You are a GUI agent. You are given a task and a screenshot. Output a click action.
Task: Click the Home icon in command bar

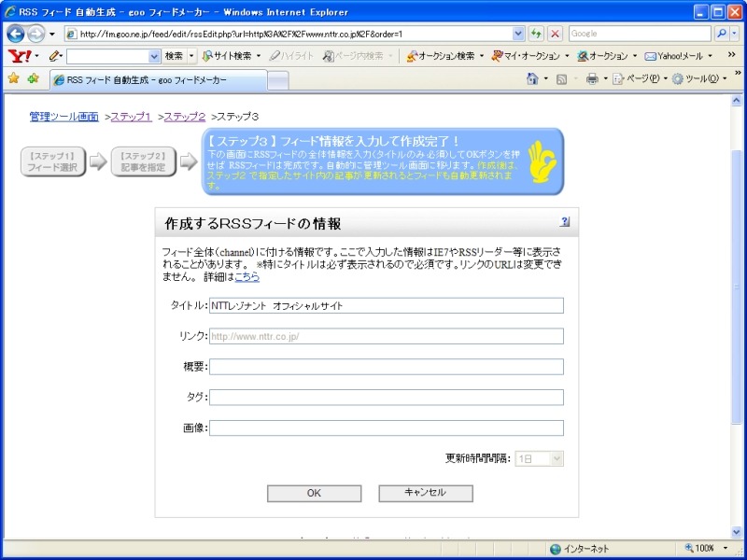point(532,78)
